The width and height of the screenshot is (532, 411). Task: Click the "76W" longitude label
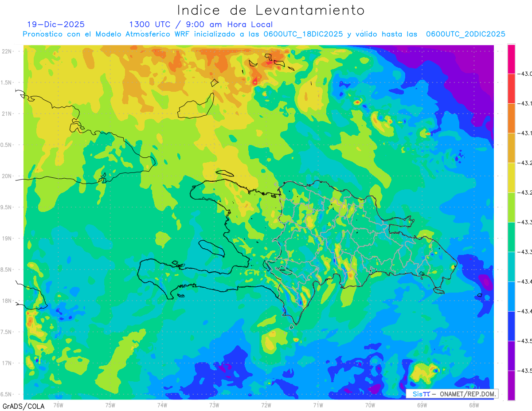pos(58,405)
